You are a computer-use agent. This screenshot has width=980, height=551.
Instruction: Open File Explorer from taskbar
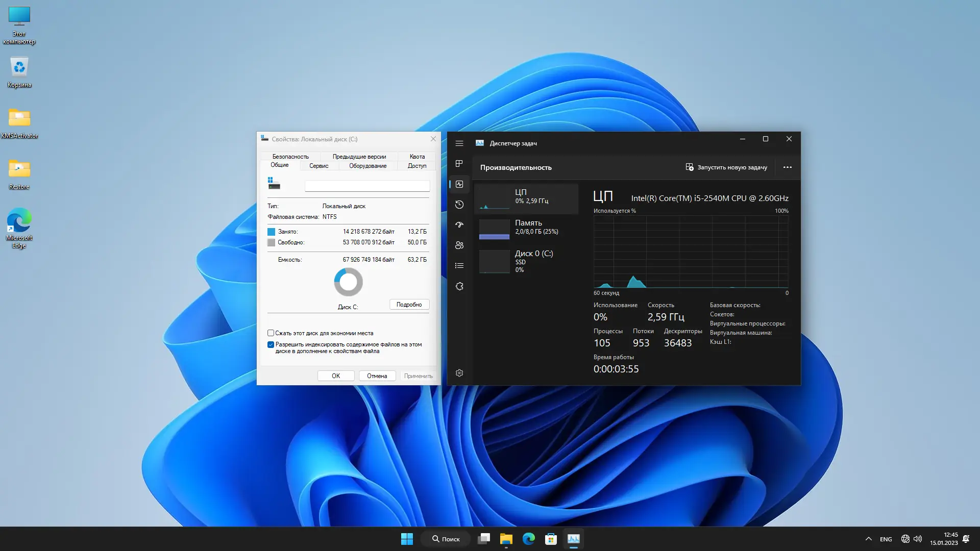pos(506,539)
